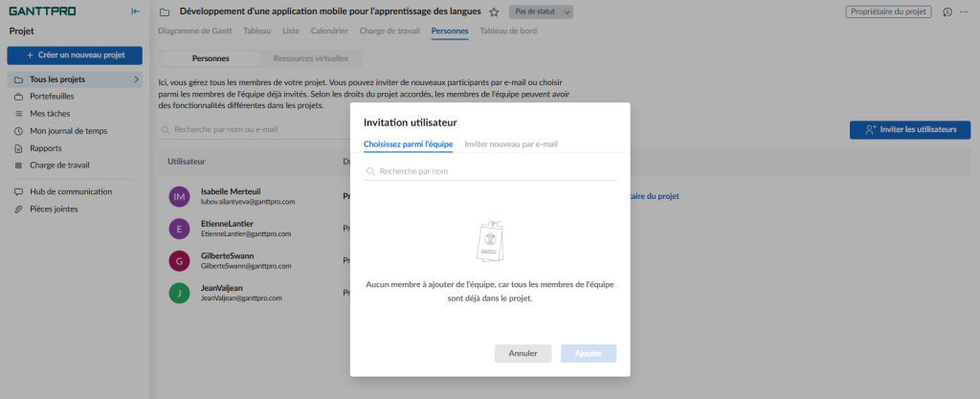Click the name Isabelle Merteuil

(x=231, y=191)
